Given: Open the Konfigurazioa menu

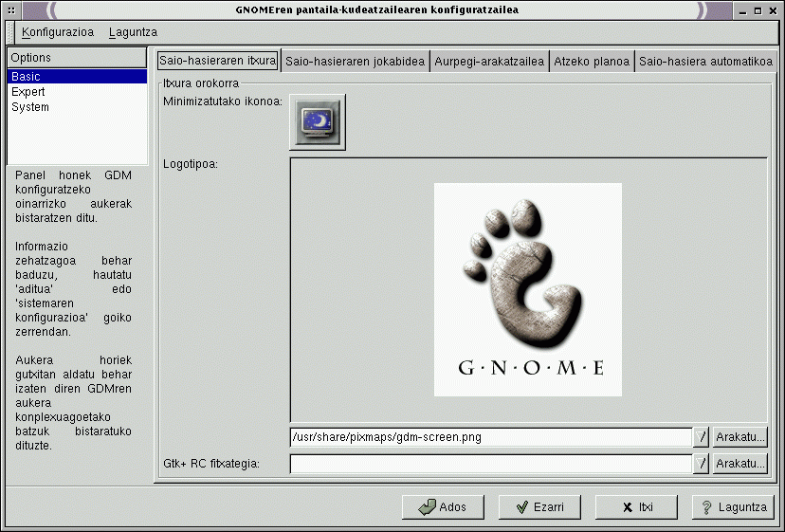Looking at the screenshot, I should point(58,32).
